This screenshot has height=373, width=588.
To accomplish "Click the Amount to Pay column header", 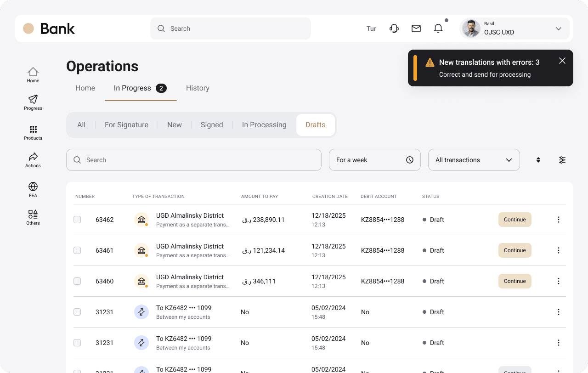I will tap(260, 197).
